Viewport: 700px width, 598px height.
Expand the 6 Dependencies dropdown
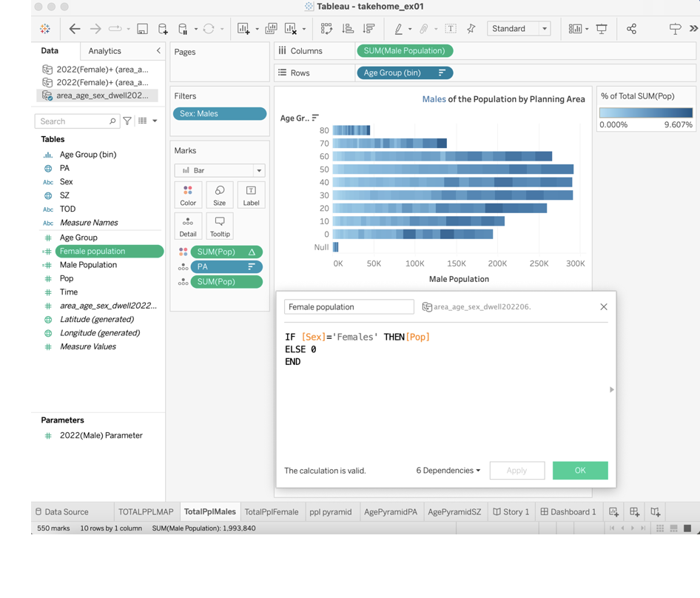click(x=448, y=471)
